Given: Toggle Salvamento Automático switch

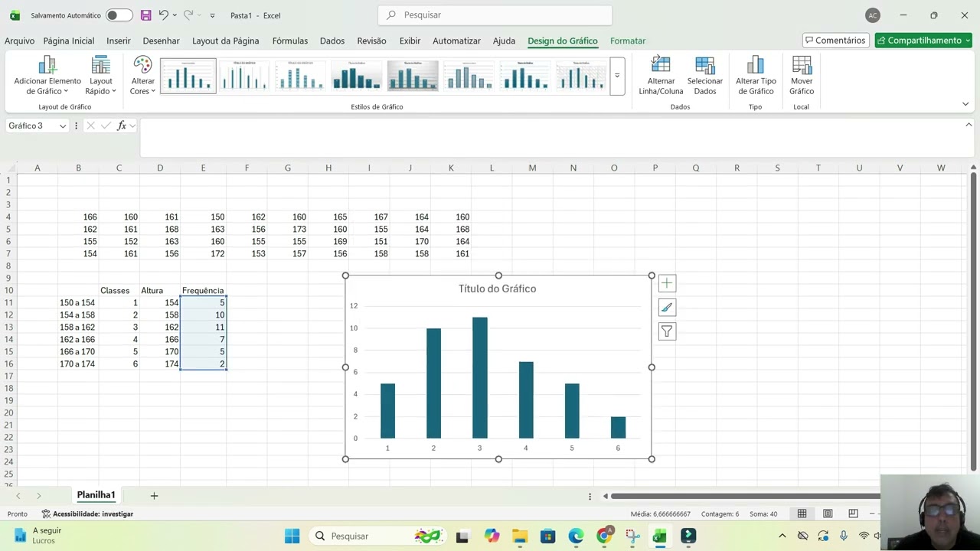Looking at the screenshot, I should [119, 15].
